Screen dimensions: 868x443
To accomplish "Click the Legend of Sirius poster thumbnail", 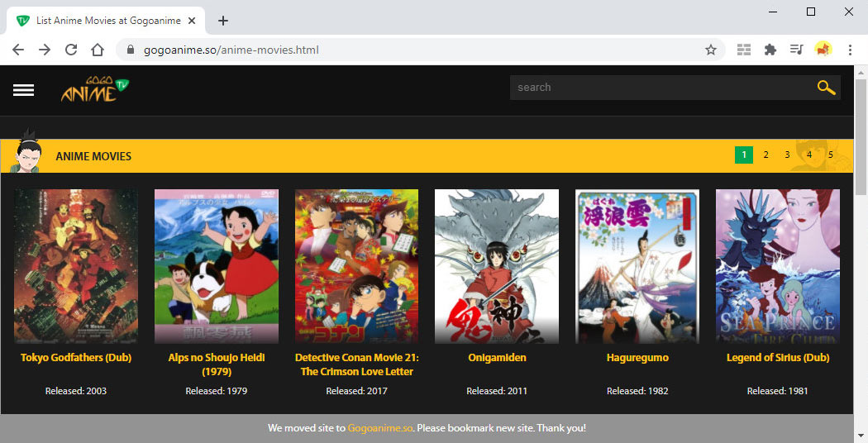I will point(777,266).
